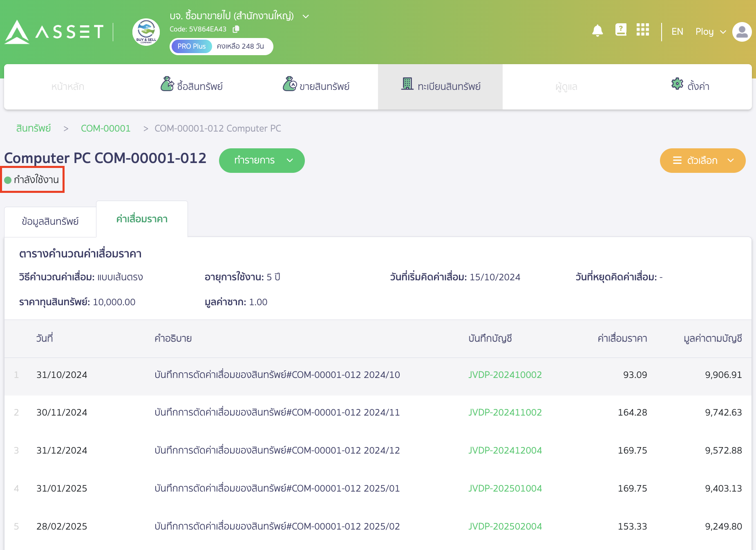756x550 pixels.
Task: Click the ASSET logo
Action: pos(54,32)
